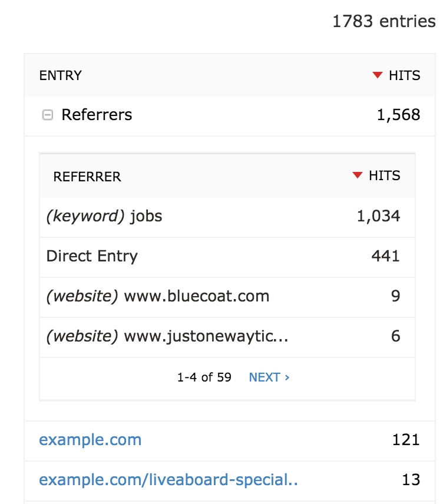Click the red sort triangle beside outer HITS header

click(x=377, y=75)
